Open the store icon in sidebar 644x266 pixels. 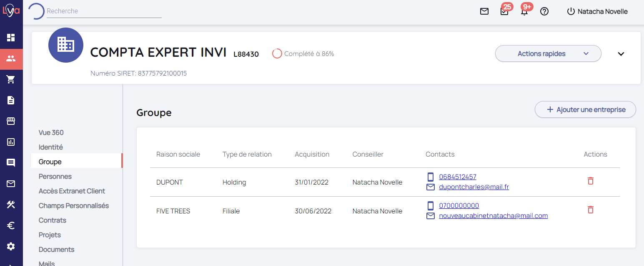click(x=11, y=121)
